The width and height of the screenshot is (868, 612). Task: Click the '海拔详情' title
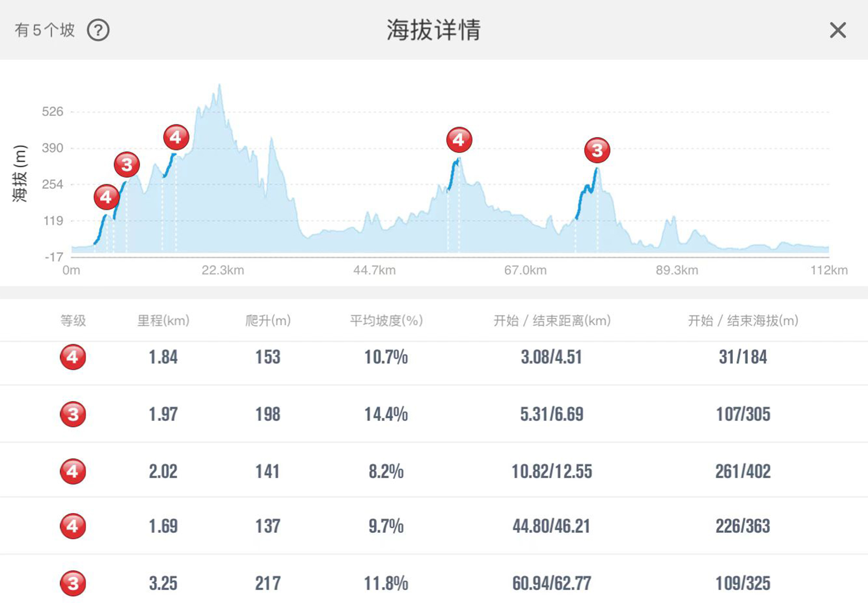pyautogui.click(x=434, y=30)
